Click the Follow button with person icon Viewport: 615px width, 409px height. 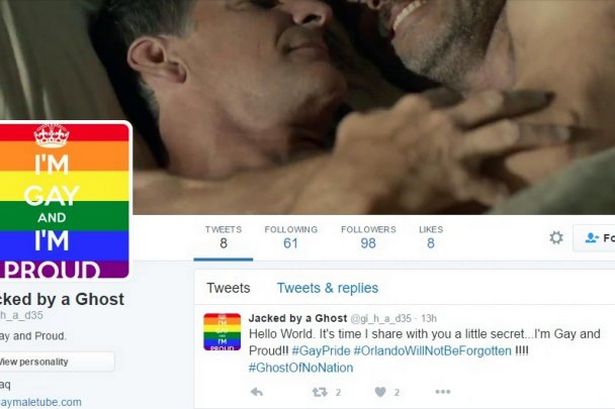click(x=594, y=238)
